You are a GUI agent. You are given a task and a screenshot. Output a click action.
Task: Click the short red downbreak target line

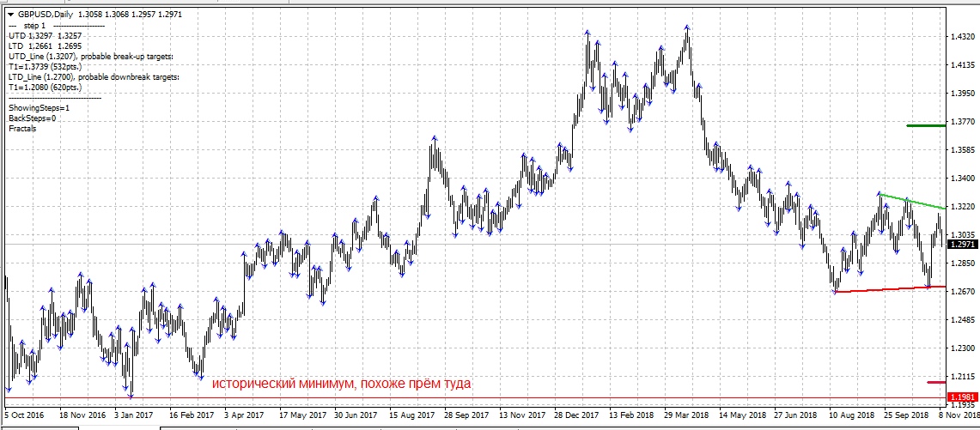click(x=936, y=382)
